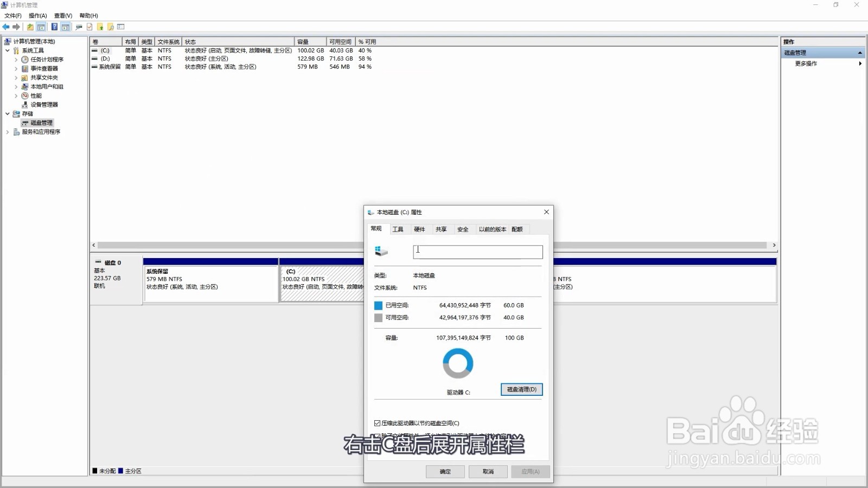Viewport: 868px width, 488px height.
Task: Click the folder with green arrow toolbar icon
Action: [x=100, y=27]
